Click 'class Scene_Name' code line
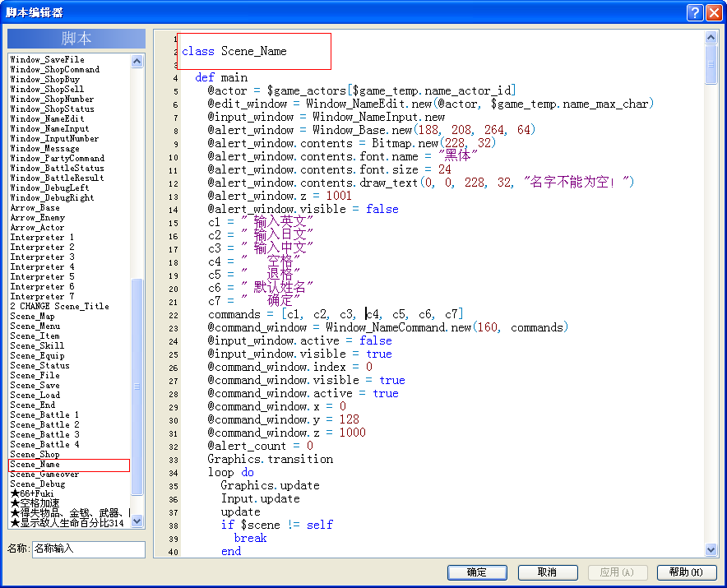 click(x=234, y=52)
